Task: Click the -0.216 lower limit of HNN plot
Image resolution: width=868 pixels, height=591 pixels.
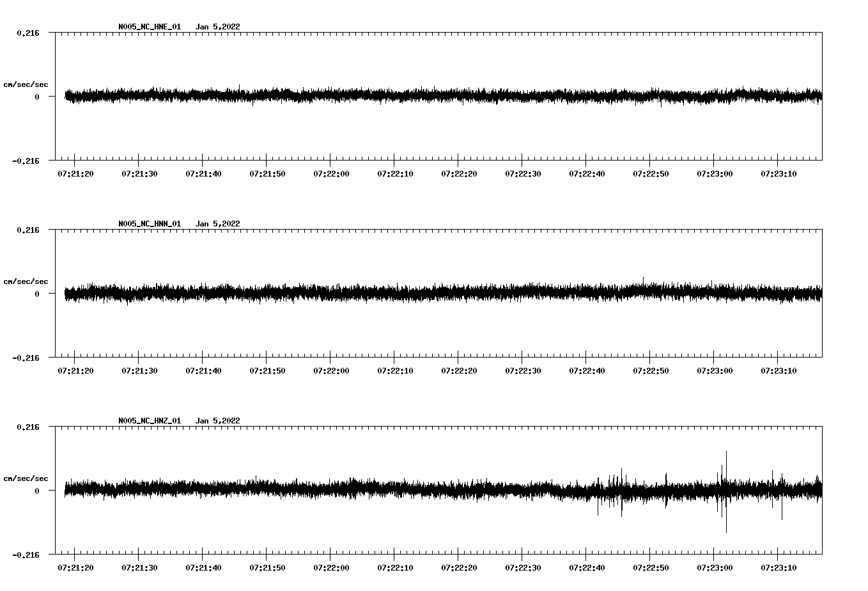Action: [x=26, y=358]
